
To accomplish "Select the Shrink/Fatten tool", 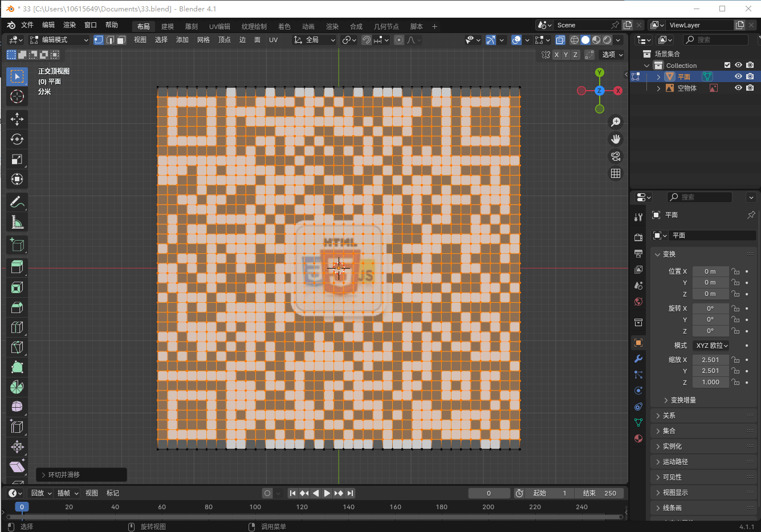I will pyautogui.click(x=17, y=447).
